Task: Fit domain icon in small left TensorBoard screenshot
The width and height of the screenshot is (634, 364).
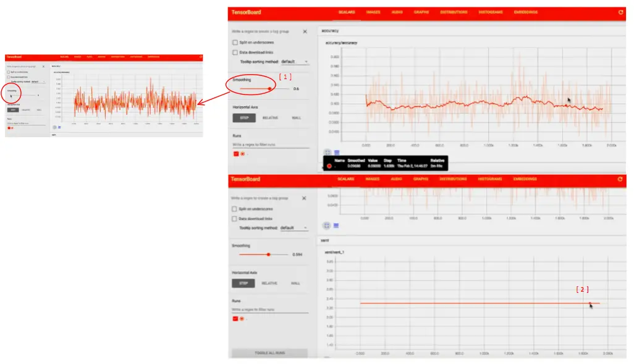Action: pyautogui.click(x=54, y=127)
